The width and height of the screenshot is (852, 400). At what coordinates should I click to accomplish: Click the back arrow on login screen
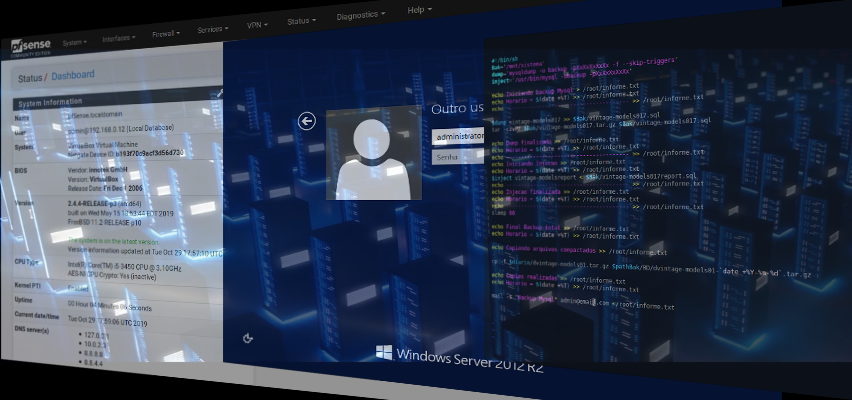(307, 121)
